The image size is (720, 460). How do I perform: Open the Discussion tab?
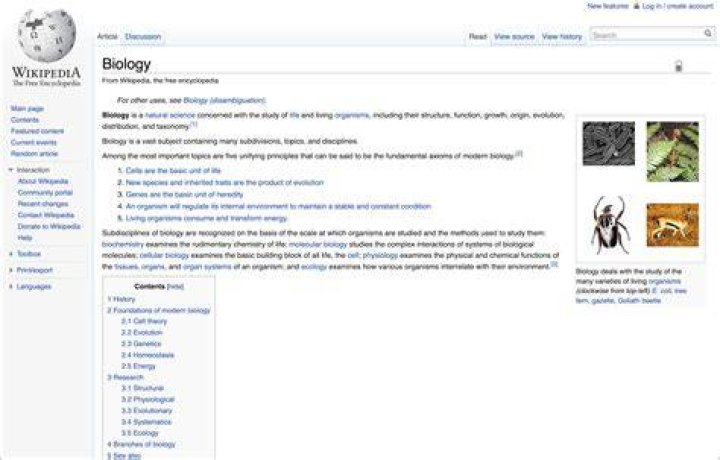pos(143,37)
